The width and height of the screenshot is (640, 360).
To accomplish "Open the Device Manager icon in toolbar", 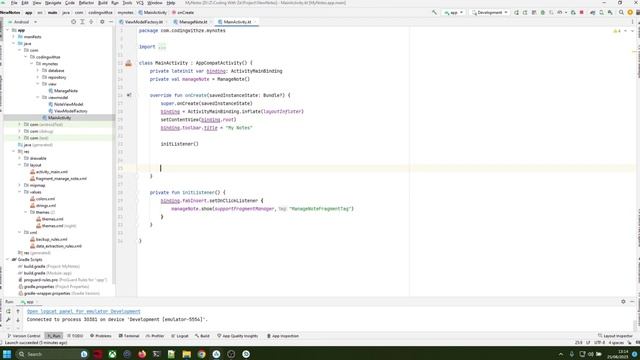I will 601,12.
